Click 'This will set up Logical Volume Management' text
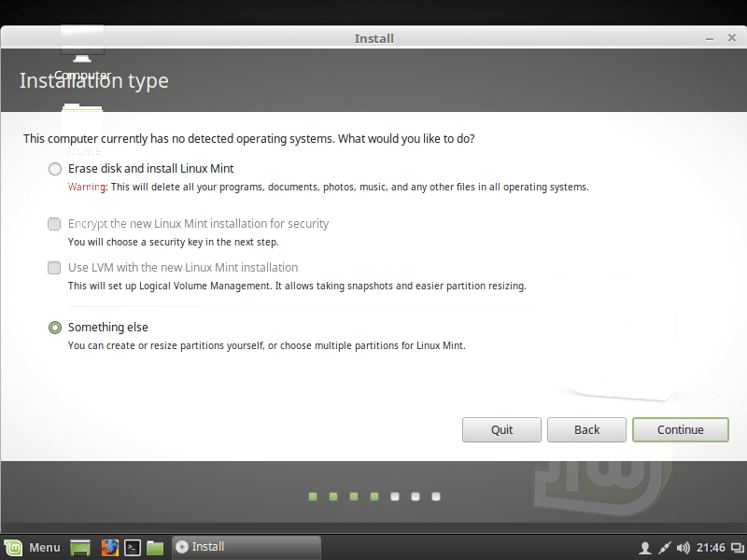747x560 pixels. pyautogui.click(x=297, y=286)
